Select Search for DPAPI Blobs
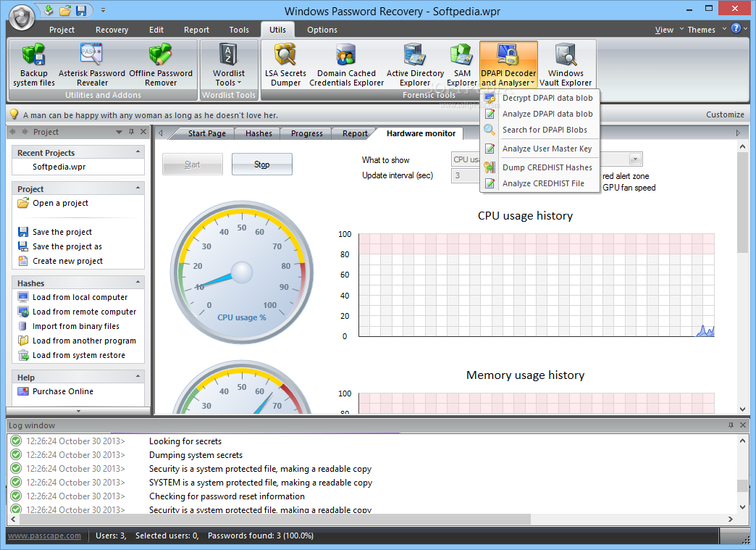Image resolution: width=756 pixels, height=550 pixels. click(540, 130)
